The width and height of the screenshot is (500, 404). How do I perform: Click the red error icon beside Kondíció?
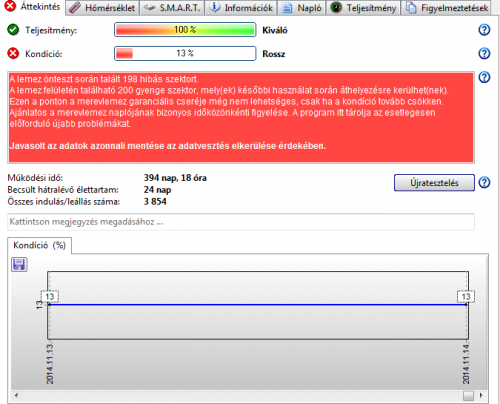tap(13, 53)
